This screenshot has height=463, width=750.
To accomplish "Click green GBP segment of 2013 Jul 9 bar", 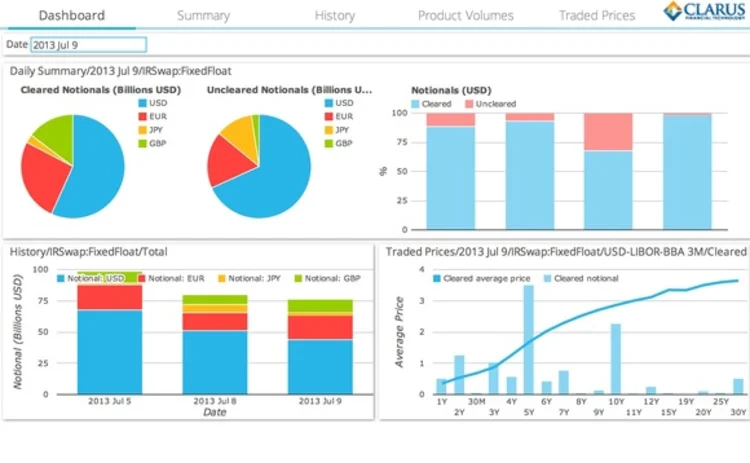I will pyautogui.click(x=320, y=306).
